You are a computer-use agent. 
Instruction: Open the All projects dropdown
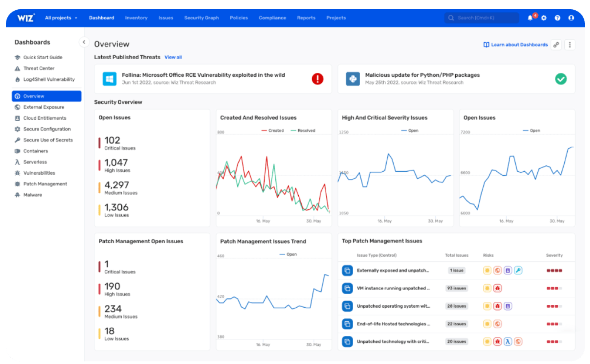click(x=61, y=18)
